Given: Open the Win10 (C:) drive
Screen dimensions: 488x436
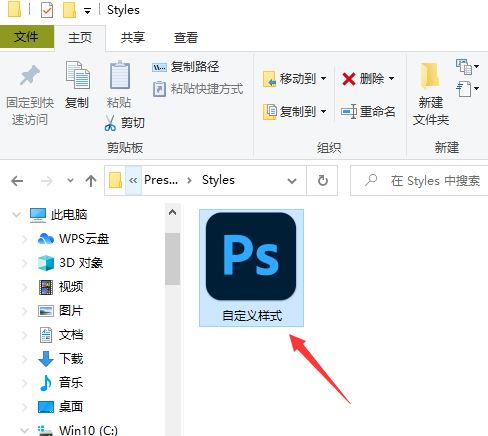Looking at the screenshot, I should (x=78, y=430).
